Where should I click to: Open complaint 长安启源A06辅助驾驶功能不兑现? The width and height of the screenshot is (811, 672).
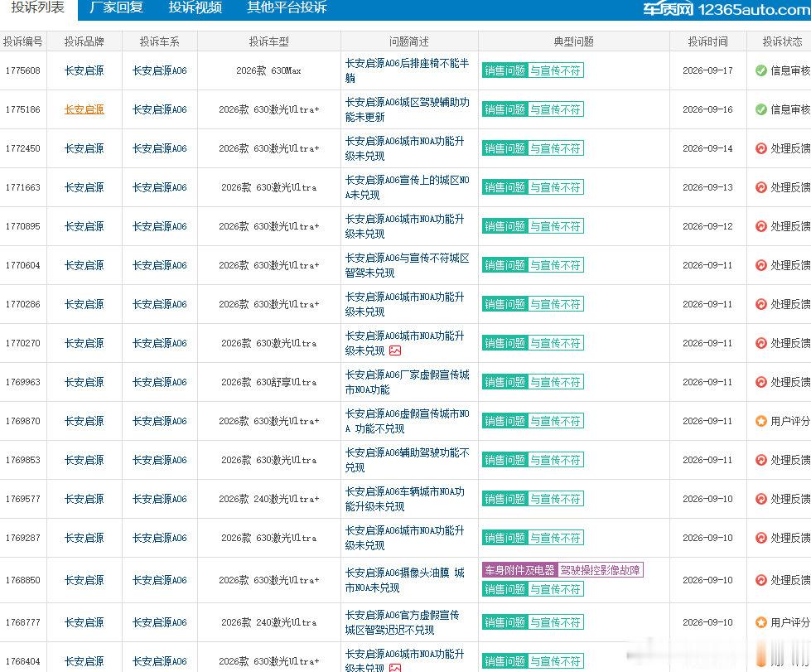pyautogui.click(x=407, y=460)
